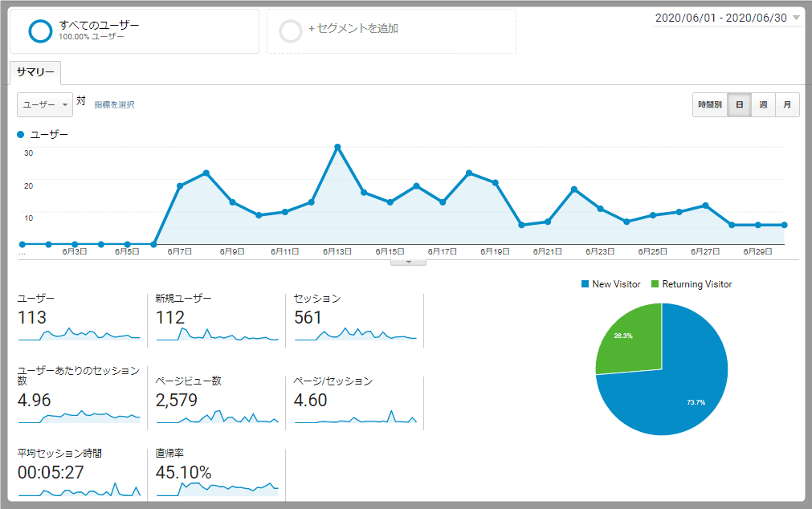
Task: Click the 6月29日 axis label
Action: [757, 251]
